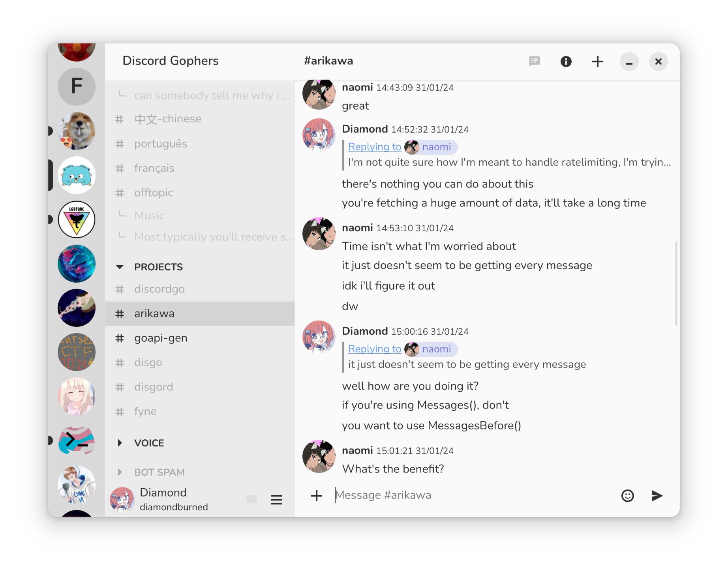This screenshot has height=570, width=728.
Task: Click the threads icon in the top bar
Action: click(x=535, y=61)
